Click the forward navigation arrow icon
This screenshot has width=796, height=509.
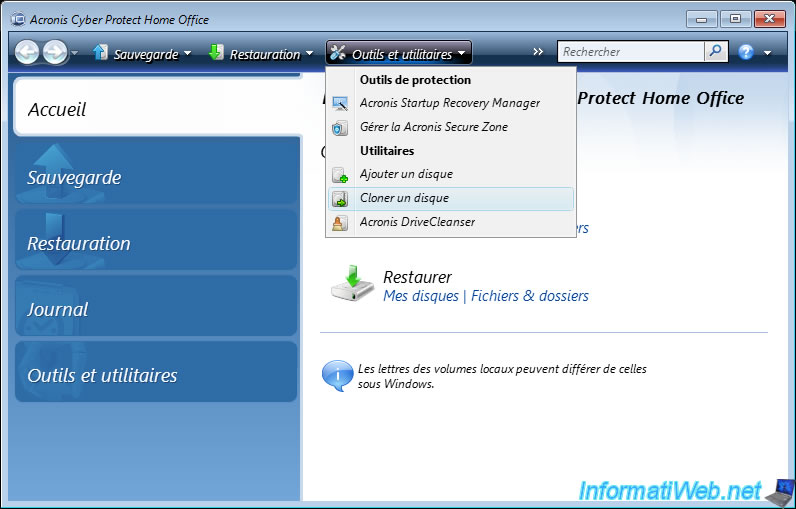(54, 53)
